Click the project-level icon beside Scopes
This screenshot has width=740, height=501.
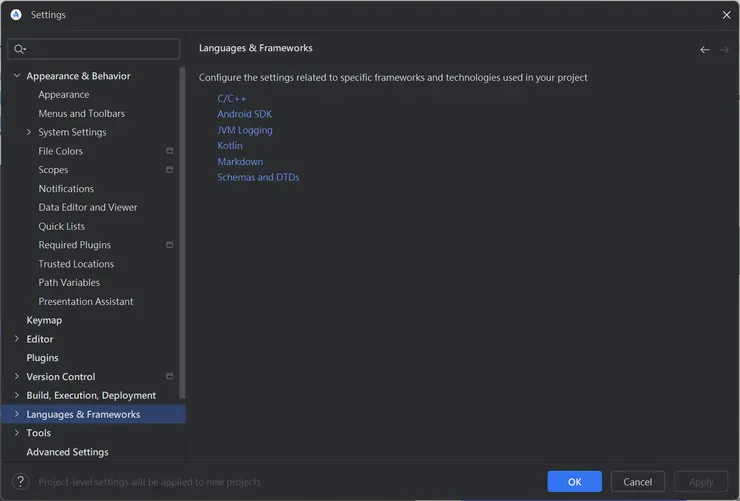pyautogui.click(x=170, y=170)
